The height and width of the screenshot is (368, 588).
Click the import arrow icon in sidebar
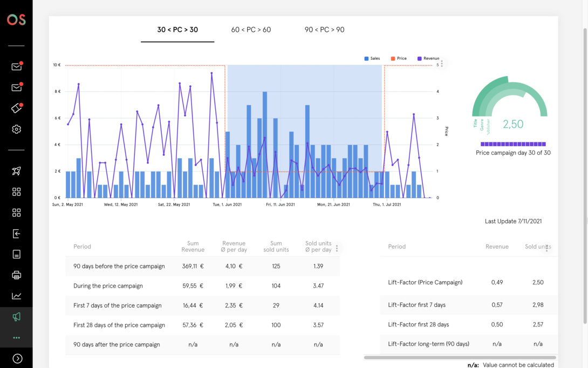(x=16, y=234)
